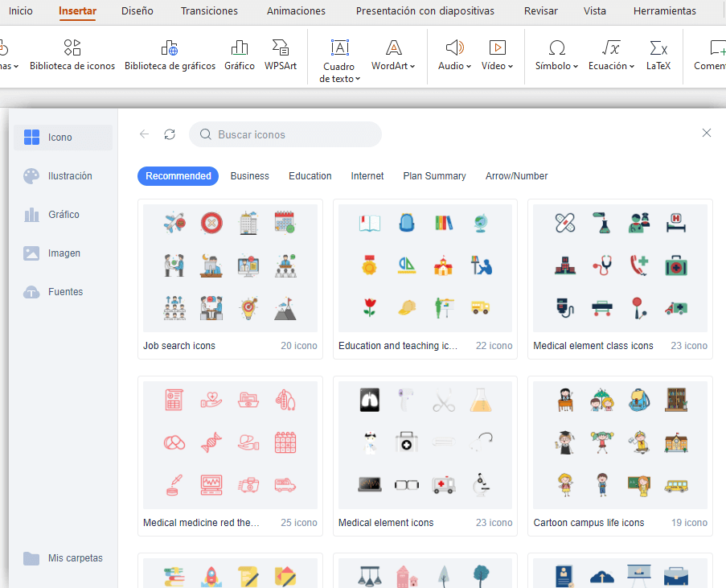Open Medical medicine red theme pack title
The width and height of the screenshot is (726, 588).
(202, 523)
